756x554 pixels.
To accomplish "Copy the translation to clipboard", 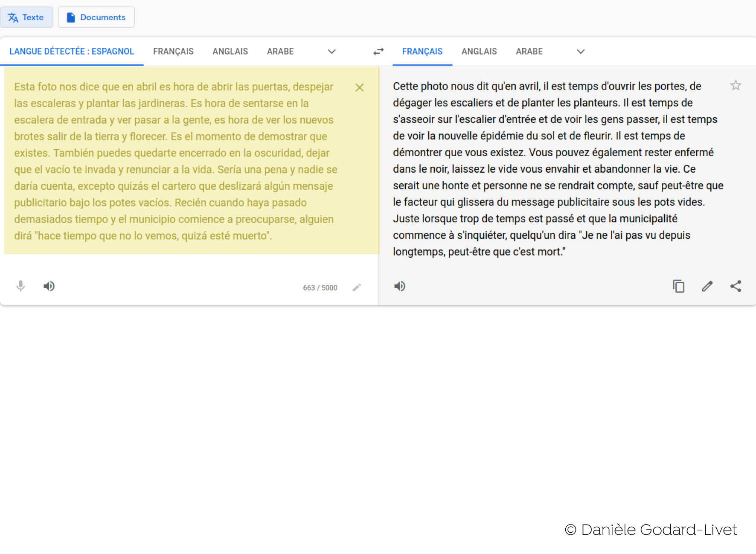I will (x=678, y=286).
